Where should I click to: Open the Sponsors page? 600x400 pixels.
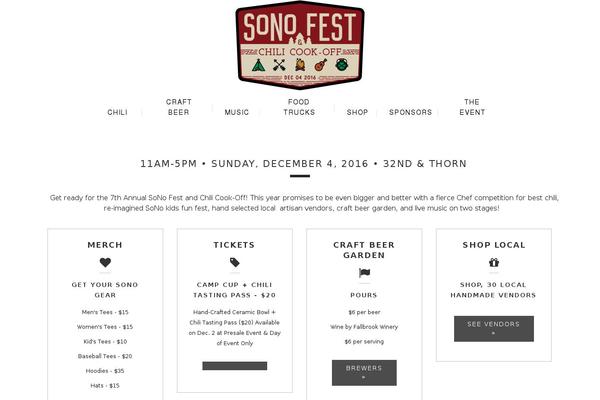tap(411, 112)
